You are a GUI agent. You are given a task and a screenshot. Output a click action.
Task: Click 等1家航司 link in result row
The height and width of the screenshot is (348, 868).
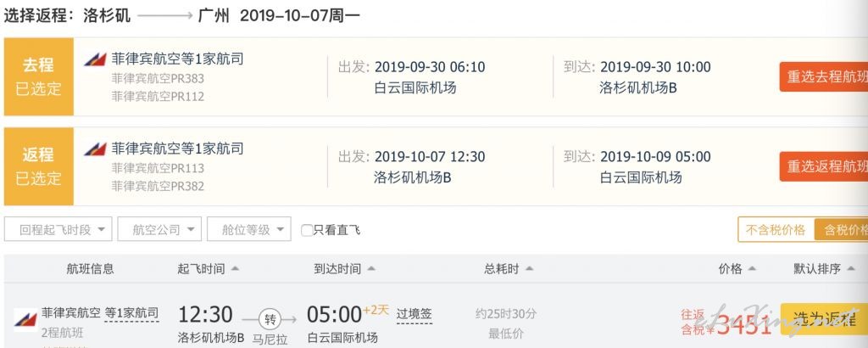coord(131,313)
